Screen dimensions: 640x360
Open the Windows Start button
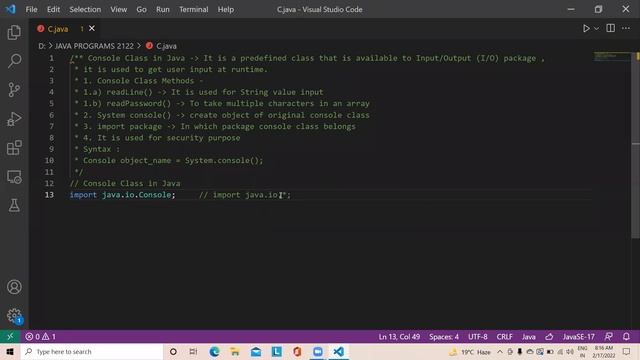point(10,351)
